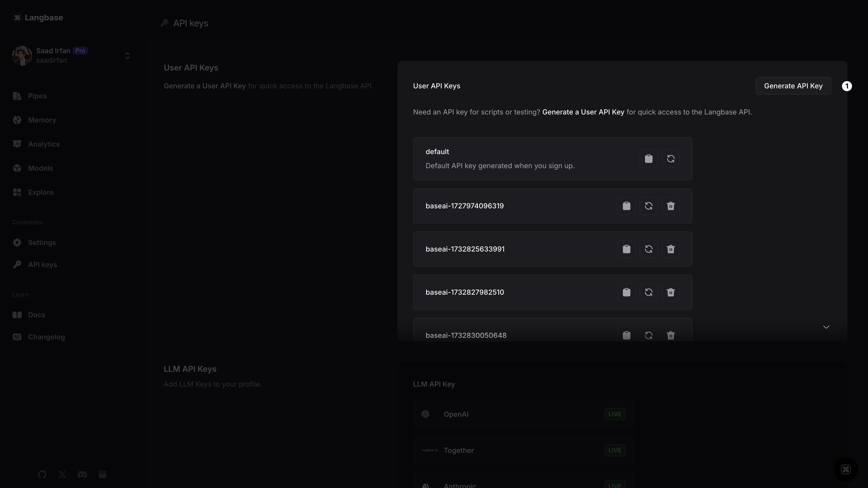Click the Generate a User API Key link
This screenshot has width=868, height=488.
tap(583, 112)
